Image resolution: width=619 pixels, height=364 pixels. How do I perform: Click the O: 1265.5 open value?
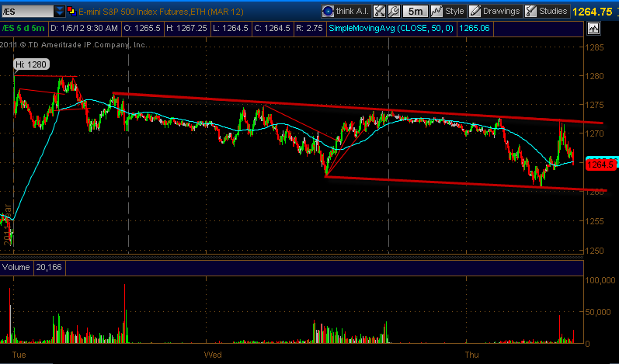pyautogui.click(x=142, y=29)
